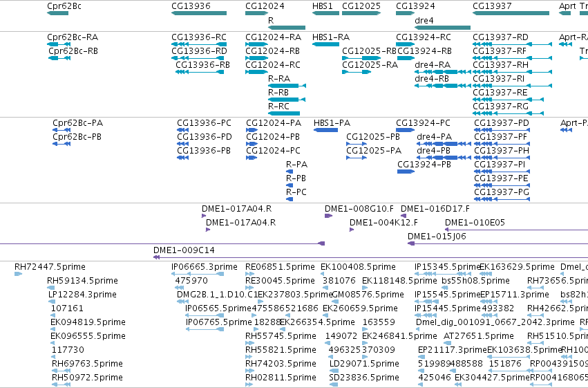Select protein CG13936-PD
The height and width of the screenshot is (388, 588).
click(x=205, y=137)
